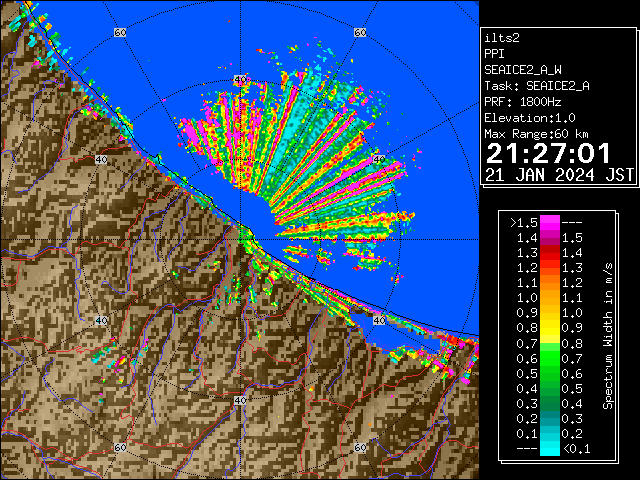Click the radar site at the range rings' center
This screenshot has height=480, width=640.
pyautogui.click(x=240, y=240)
